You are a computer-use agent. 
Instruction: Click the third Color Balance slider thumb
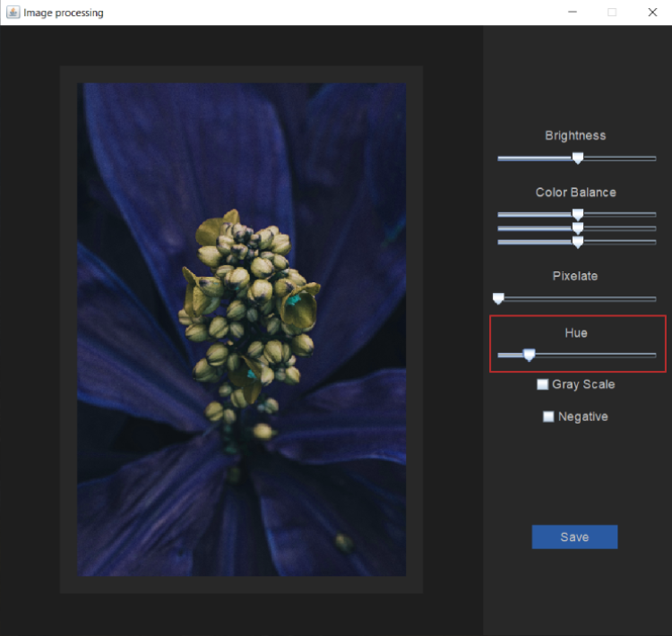578,242
